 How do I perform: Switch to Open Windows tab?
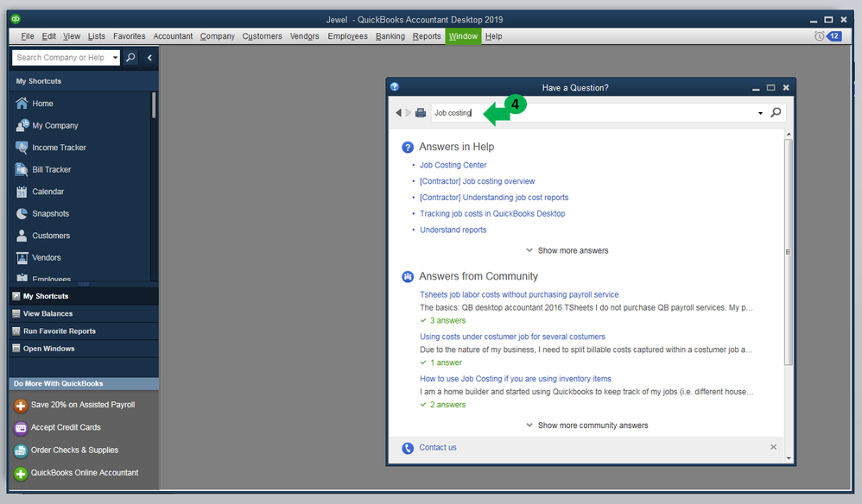[84, 349]
